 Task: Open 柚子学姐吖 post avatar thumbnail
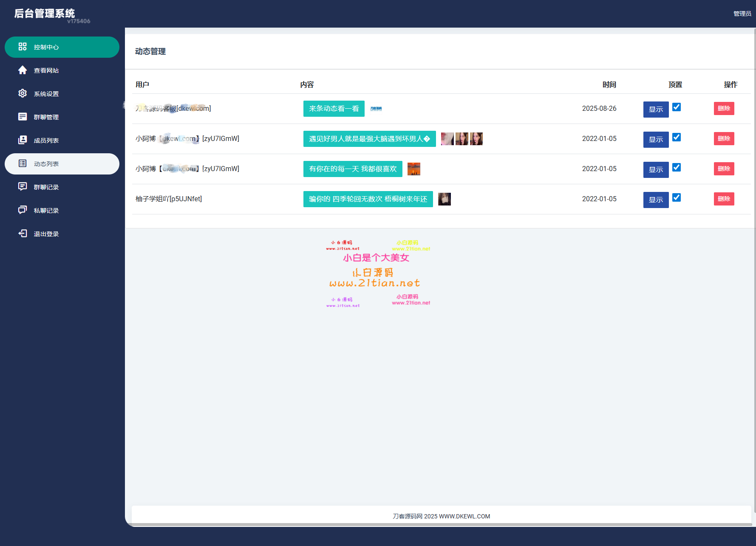[445, 199]
